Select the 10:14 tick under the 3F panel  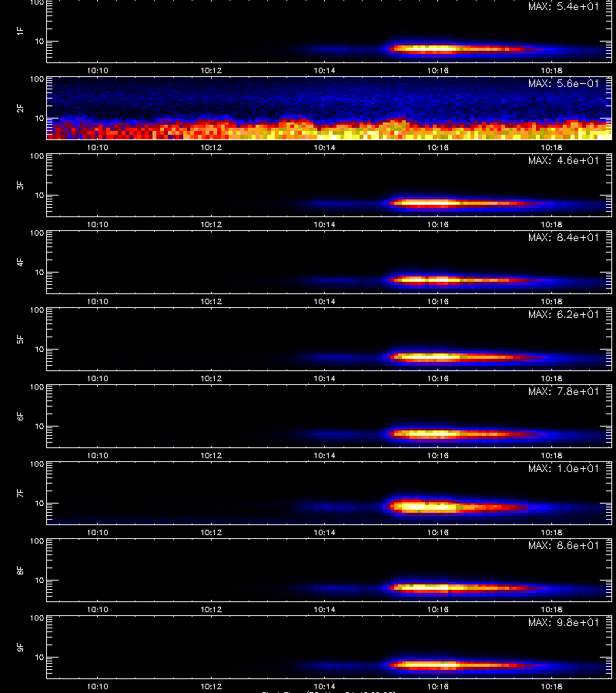point(324,225)
